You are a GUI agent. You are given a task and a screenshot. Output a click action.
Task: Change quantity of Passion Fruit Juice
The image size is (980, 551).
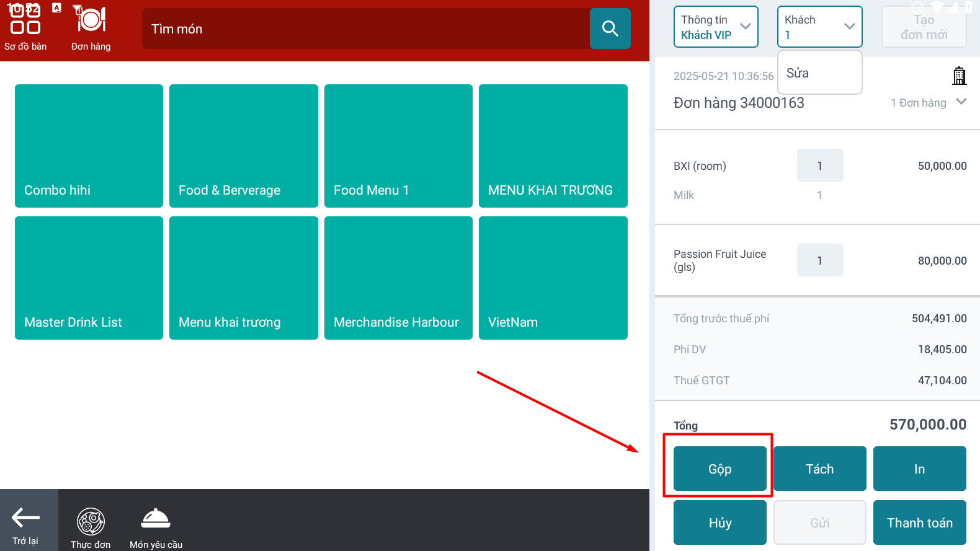[x=819, y=260]
